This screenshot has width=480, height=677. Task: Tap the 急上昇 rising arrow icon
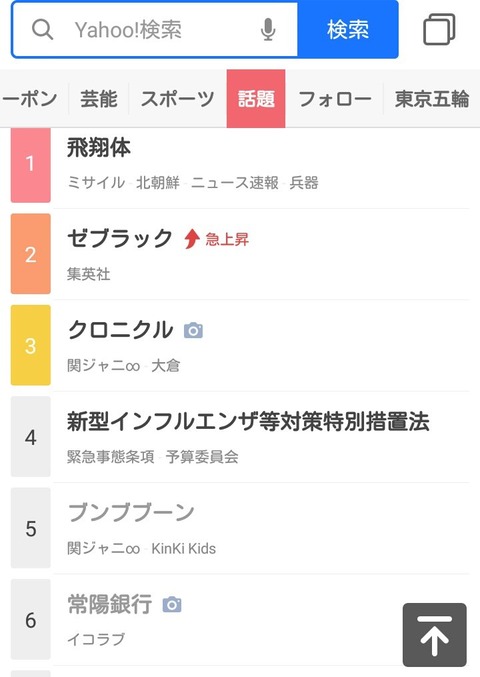(191, 239)
